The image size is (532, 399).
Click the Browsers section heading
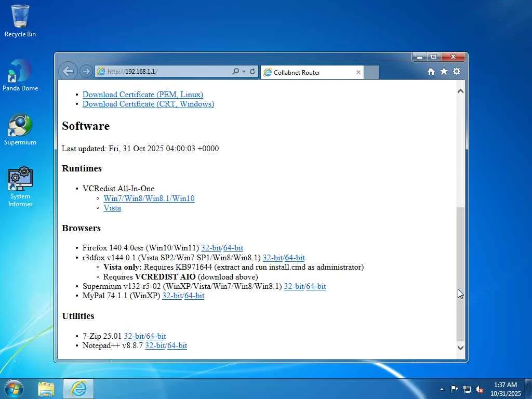click(x=81, y=228)
